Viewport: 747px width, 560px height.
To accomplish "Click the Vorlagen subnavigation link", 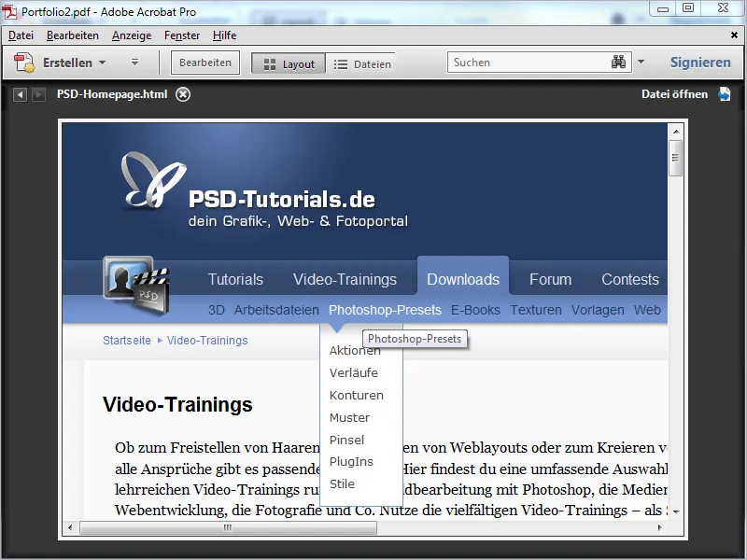I will pyautogui.click(x=598, y=310).
